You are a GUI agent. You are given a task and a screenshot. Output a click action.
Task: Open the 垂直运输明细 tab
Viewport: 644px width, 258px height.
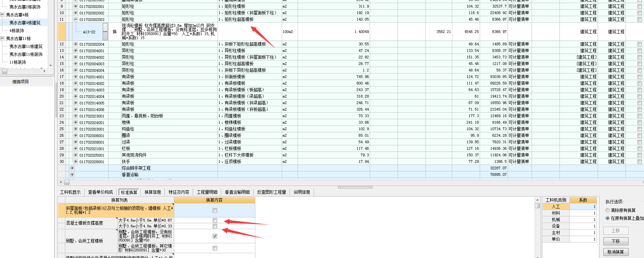(237, 192)
